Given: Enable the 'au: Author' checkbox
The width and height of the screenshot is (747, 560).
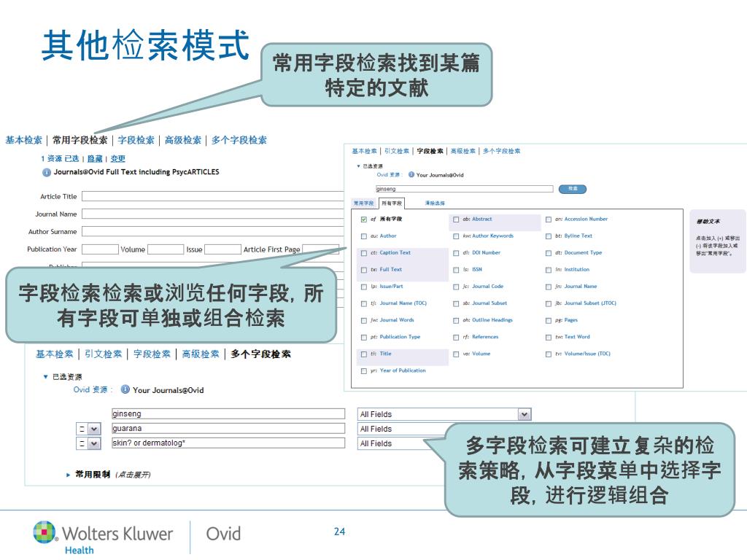Looking at the screenshot, I should pos(364,236).
